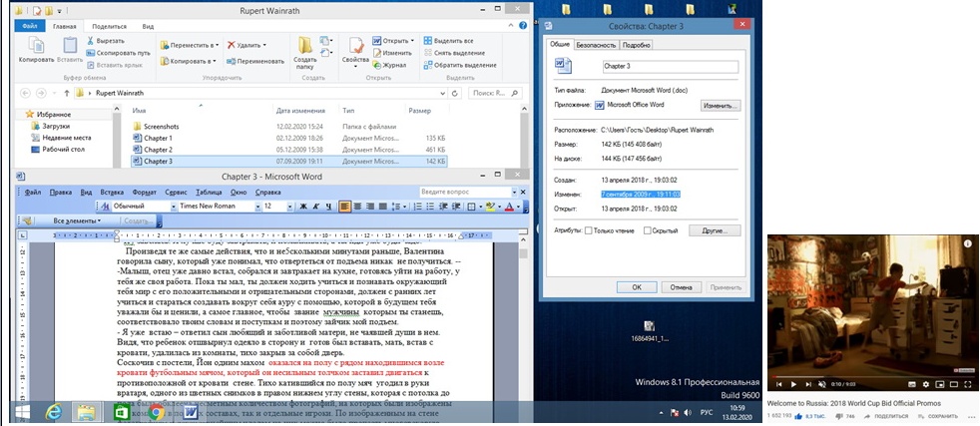The height and width of the screenshot is (426, 980).
Task: Click OK in Properties dialog
Action: [x=637, y=287]
